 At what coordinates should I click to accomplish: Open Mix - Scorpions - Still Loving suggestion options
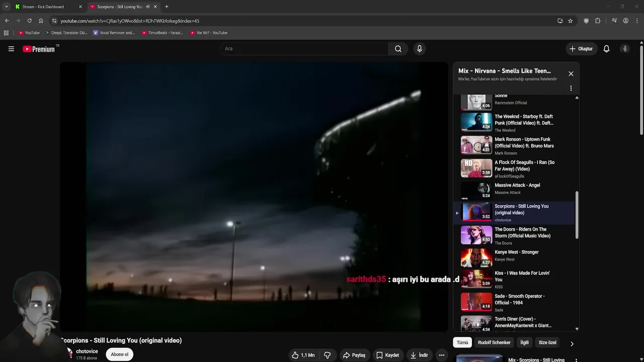coord(576,360)
